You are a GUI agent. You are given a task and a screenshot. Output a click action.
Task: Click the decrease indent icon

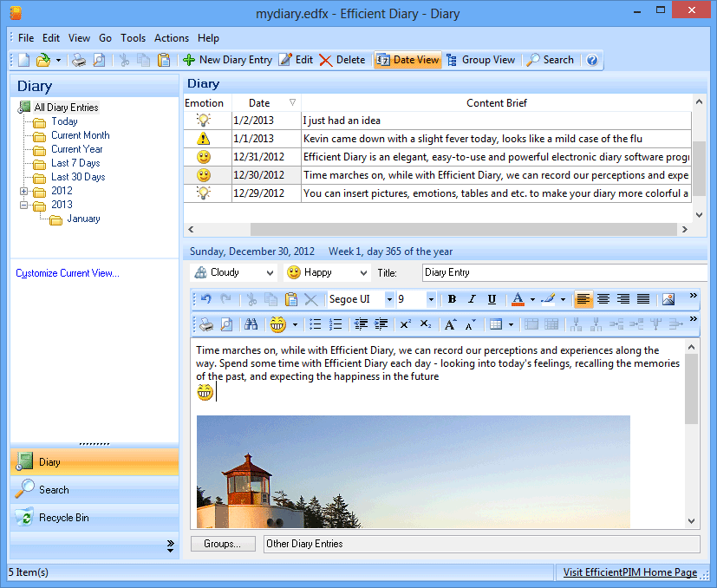pos(361,324)
